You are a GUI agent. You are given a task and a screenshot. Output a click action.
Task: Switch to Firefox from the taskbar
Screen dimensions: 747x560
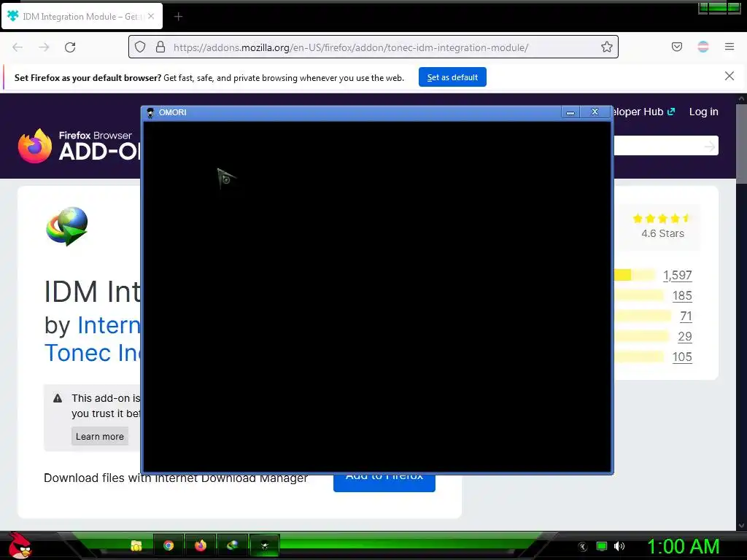pyautogui.click(x=201, y=545)
